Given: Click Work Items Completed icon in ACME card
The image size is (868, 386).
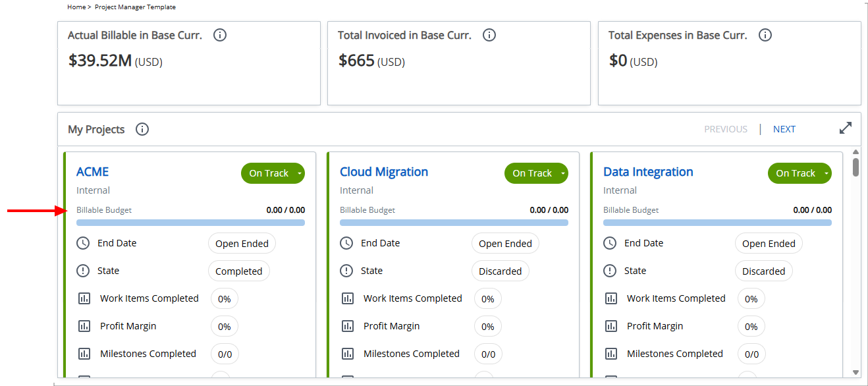Looking at the screenshot, I should pyautogui.click(x=84, y=298).
